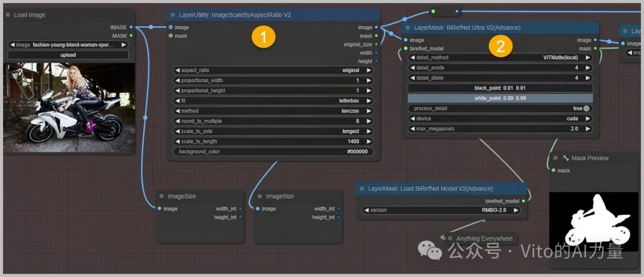Click the image input port of BiRefNet Ultra
644x277 pixels.
(406, 40)
